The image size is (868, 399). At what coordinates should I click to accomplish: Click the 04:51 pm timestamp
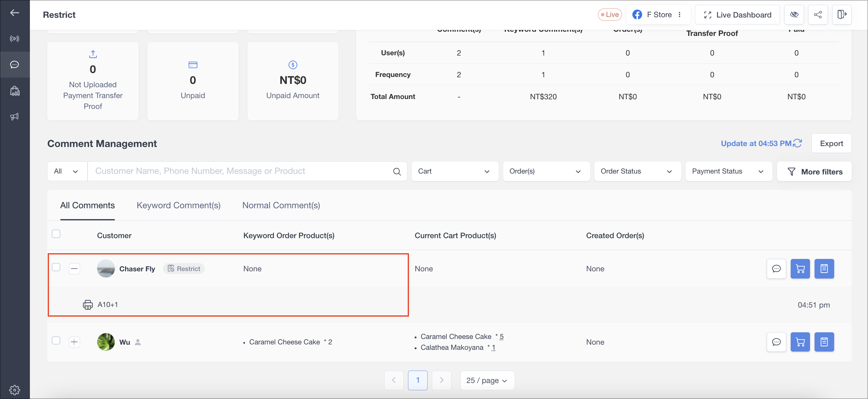tap(813, 305)
